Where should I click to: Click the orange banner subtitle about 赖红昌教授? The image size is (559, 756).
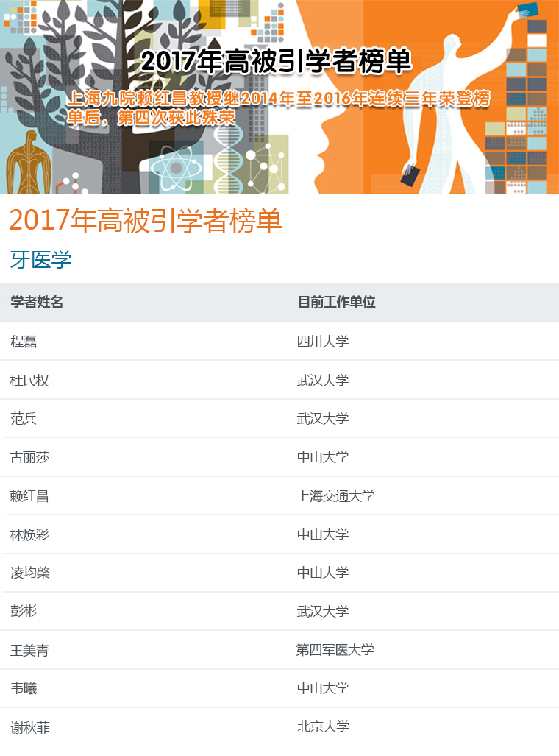coord(279,108)
